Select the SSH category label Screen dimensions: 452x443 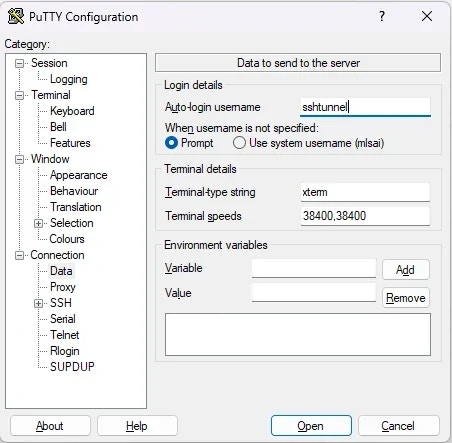[61, 303]
